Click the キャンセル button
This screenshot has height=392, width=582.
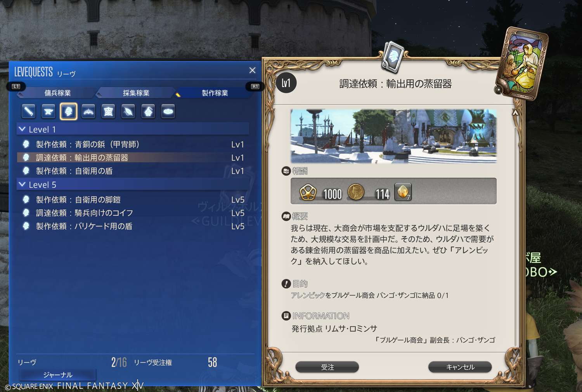point(460,367)
